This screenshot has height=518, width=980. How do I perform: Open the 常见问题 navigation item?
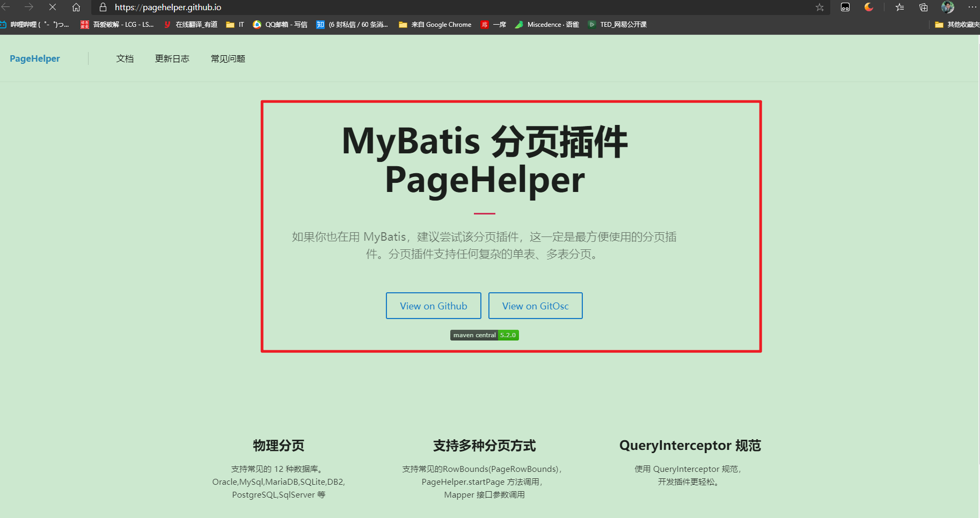click(x=228, y=58)
